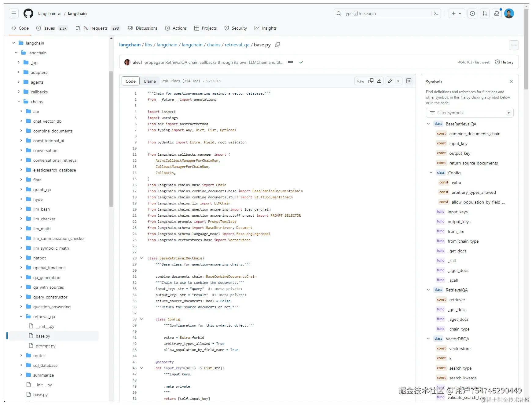Open the file History
Screen dimensions: 532x405
pyautogui.click(x=504, y=62)
